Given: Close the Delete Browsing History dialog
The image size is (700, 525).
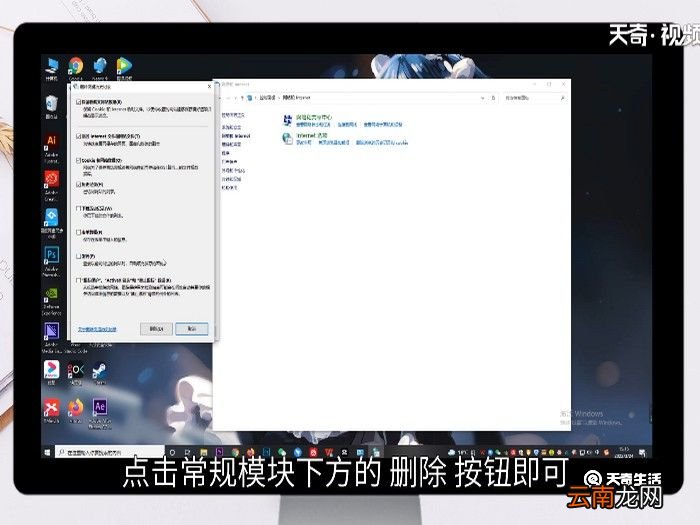Looking at the screenshot, I should tap(209, 86).
